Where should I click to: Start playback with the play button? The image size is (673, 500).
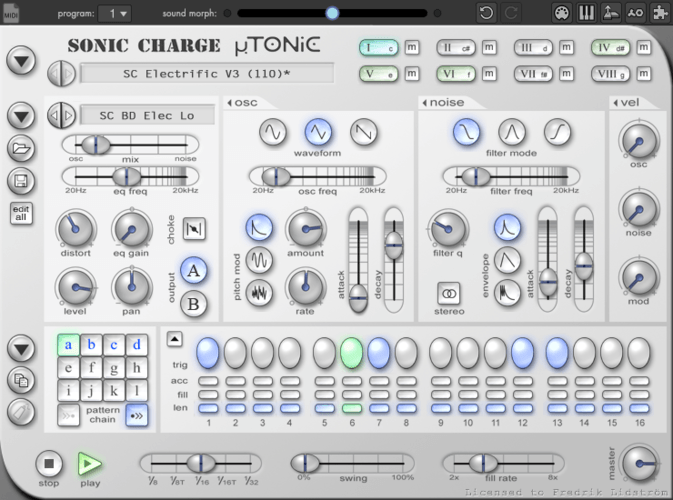90,464
